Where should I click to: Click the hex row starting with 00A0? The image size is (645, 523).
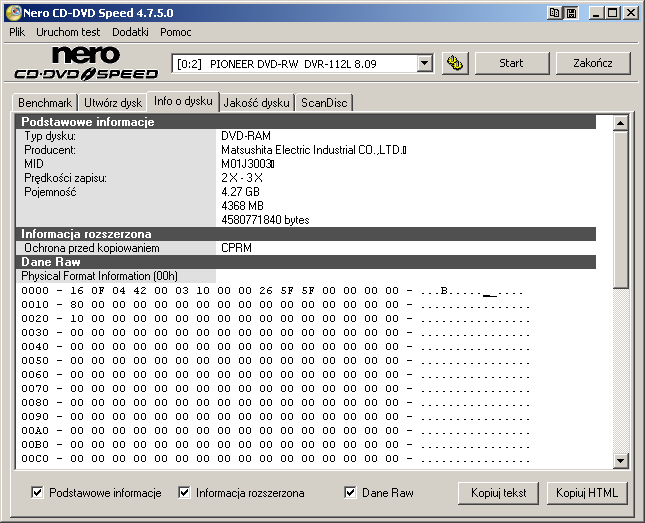point(276,431)
